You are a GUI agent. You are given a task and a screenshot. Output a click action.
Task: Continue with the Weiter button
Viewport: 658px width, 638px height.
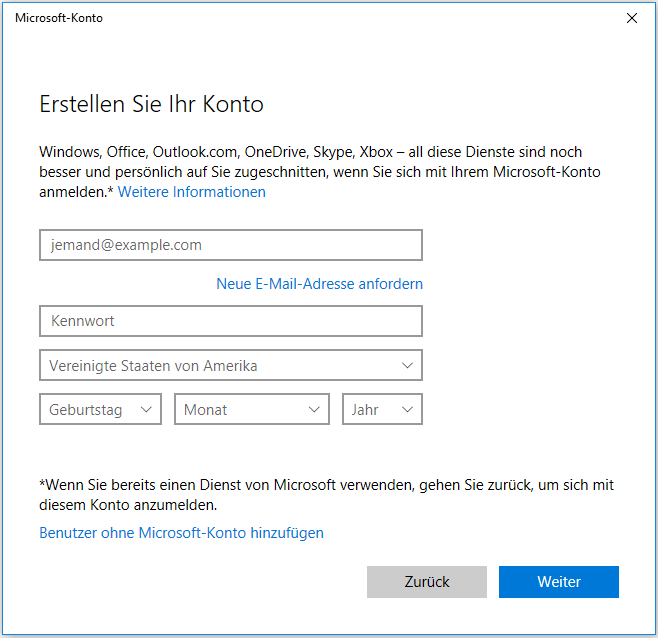559,582
